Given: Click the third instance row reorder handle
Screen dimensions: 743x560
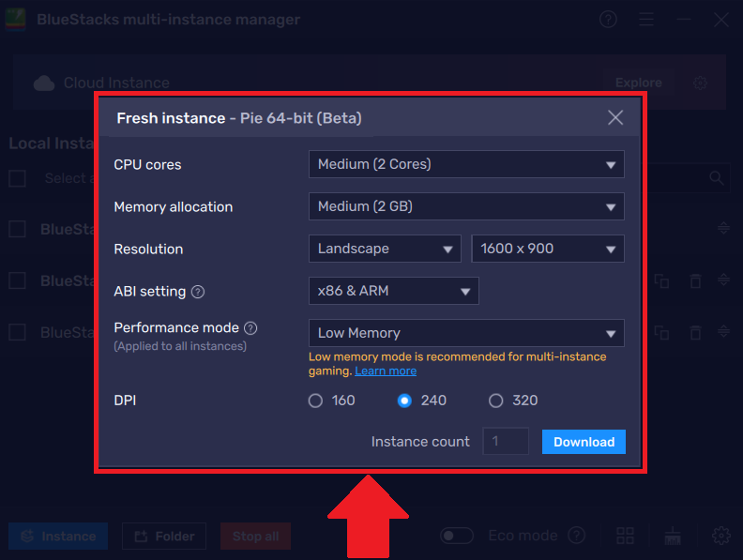Looking at the screenshot, I should click(723, 331).
